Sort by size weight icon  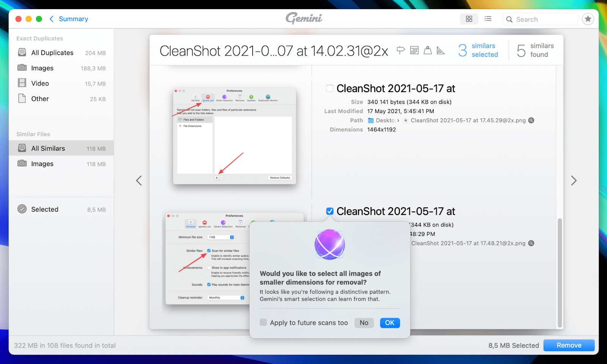tap(428, 50)
